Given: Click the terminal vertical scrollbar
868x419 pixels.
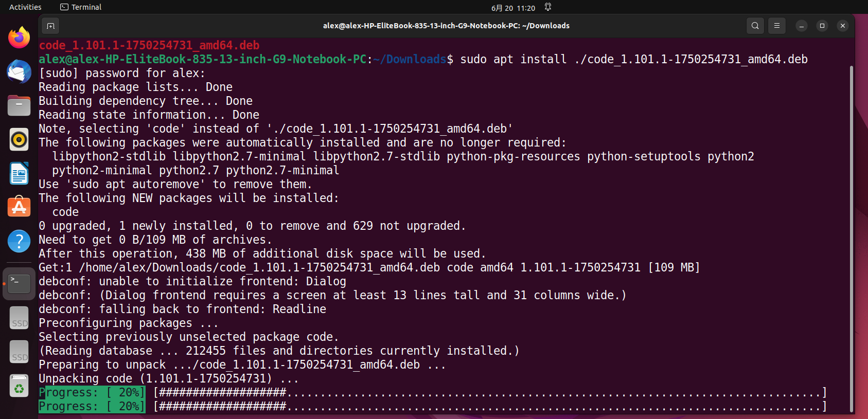Looking at the screenshot, I should [851, 239].
